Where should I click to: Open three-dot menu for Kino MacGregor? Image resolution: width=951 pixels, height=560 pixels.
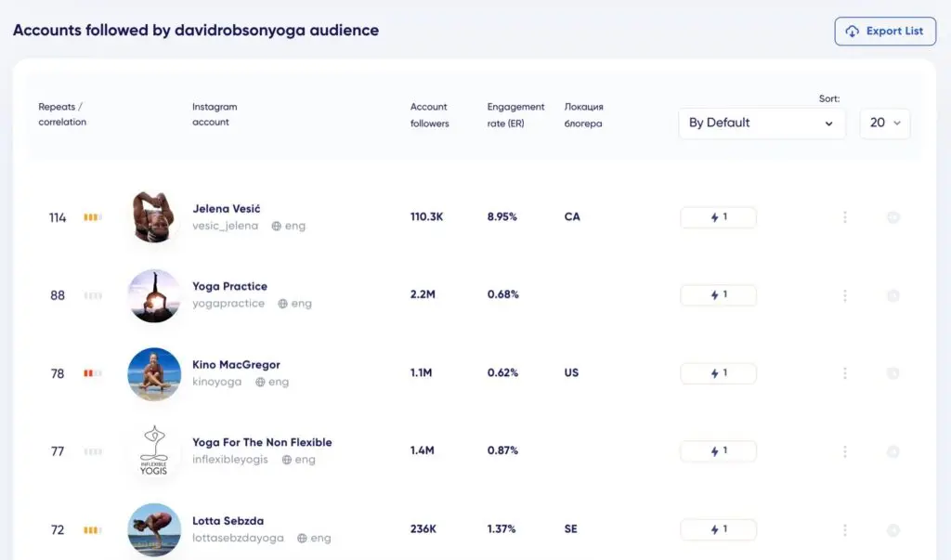[845, 373]
